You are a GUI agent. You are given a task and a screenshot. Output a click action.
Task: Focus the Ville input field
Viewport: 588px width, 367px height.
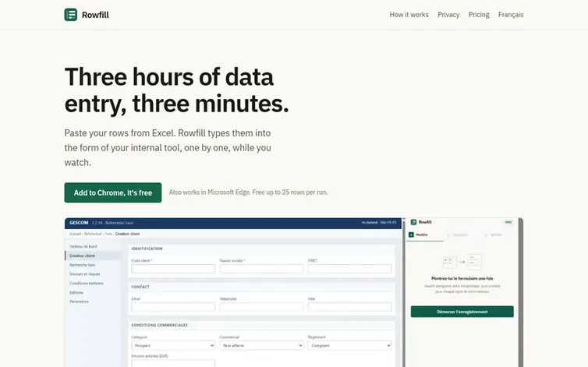349,307
